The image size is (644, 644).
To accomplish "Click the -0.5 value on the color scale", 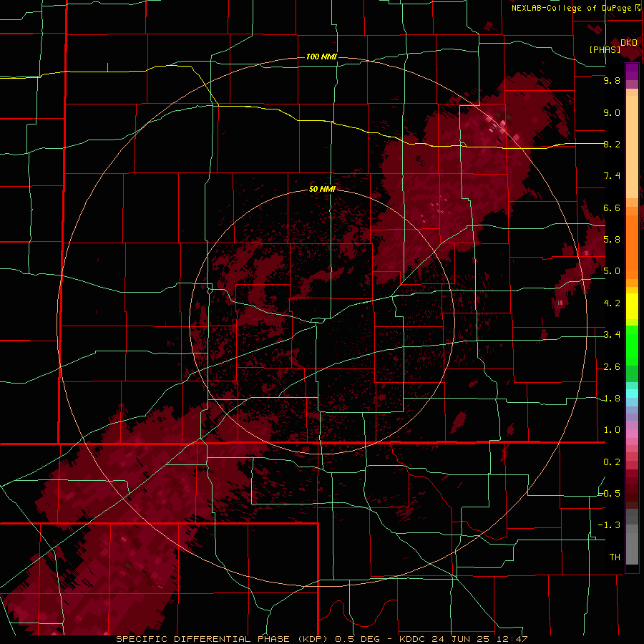I will (610, 493).
